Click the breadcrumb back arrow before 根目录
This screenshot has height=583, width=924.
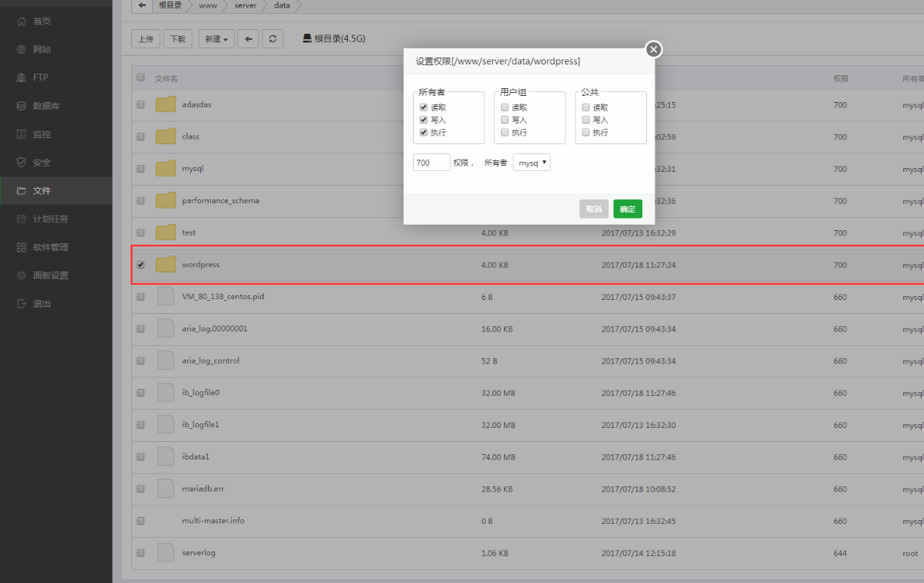[x=142, y=6]
